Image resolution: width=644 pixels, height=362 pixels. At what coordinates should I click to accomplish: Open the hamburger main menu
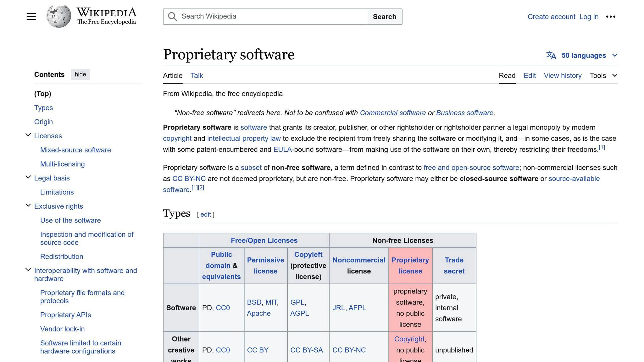[31, 16]
